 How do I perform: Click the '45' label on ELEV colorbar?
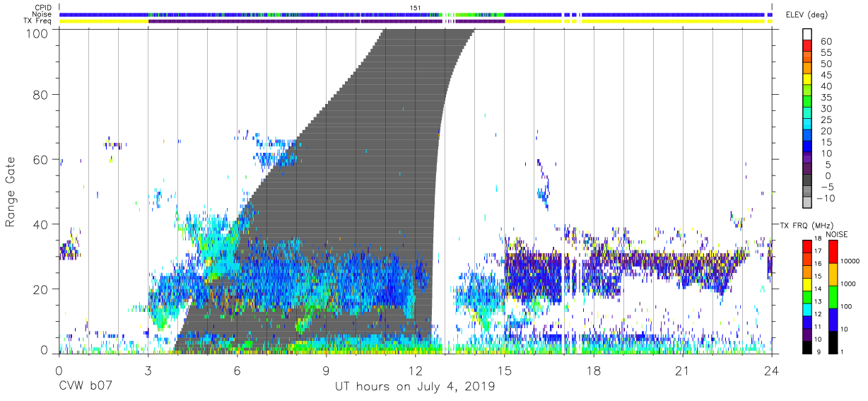(827, 75)
